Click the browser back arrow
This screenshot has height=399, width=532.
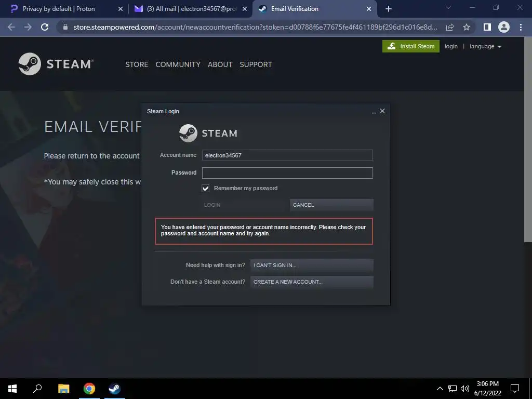[11, 27]
